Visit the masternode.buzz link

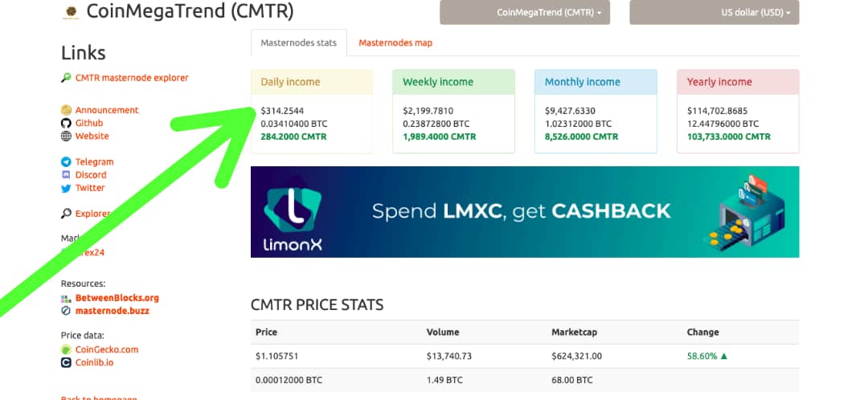coord(112,311)
